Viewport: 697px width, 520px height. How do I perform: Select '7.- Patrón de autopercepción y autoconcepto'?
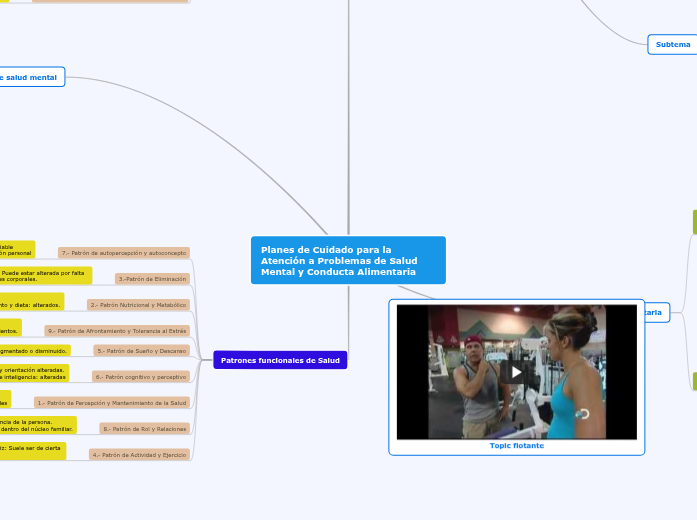click(x=124, y=253)
